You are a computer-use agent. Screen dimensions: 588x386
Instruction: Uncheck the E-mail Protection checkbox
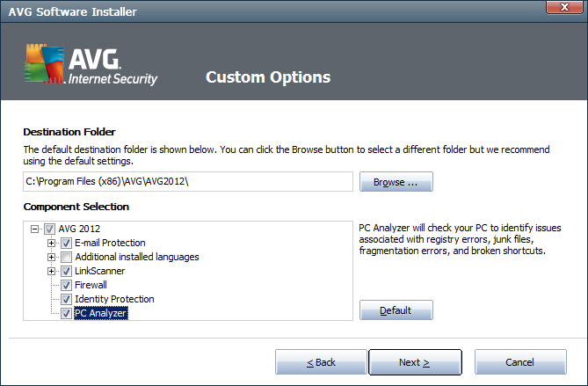(67, 243)
